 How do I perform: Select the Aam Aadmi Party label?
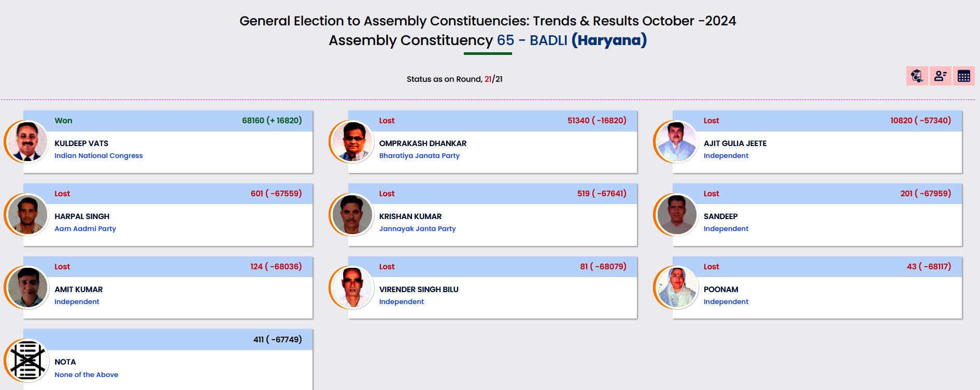click(x=85, y=229)
